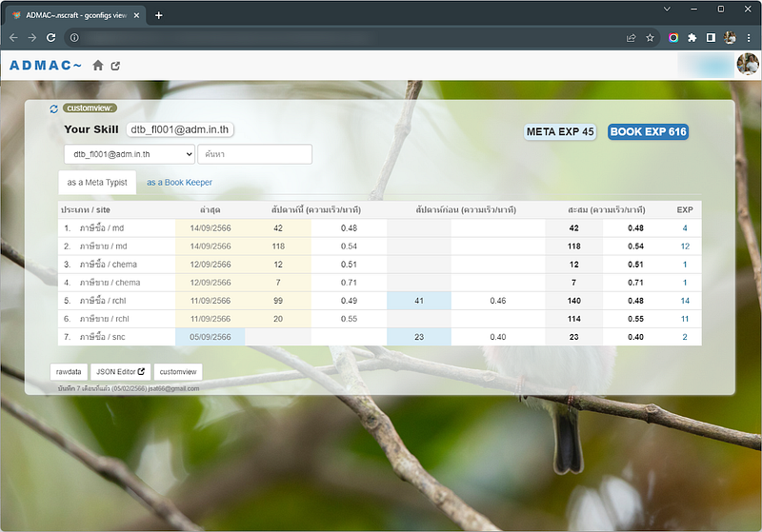Toggle the browser side panel icon
Image resolution: width=762 pixels, height=532 pixels.
coord(711,38)
